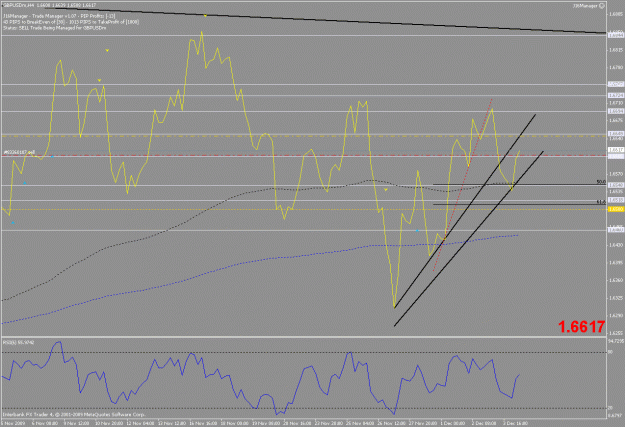Select the GBPUSDm,H4 chart title text
Image resolution: width=625 pixels, height=427 pixels.
point(19,5)
